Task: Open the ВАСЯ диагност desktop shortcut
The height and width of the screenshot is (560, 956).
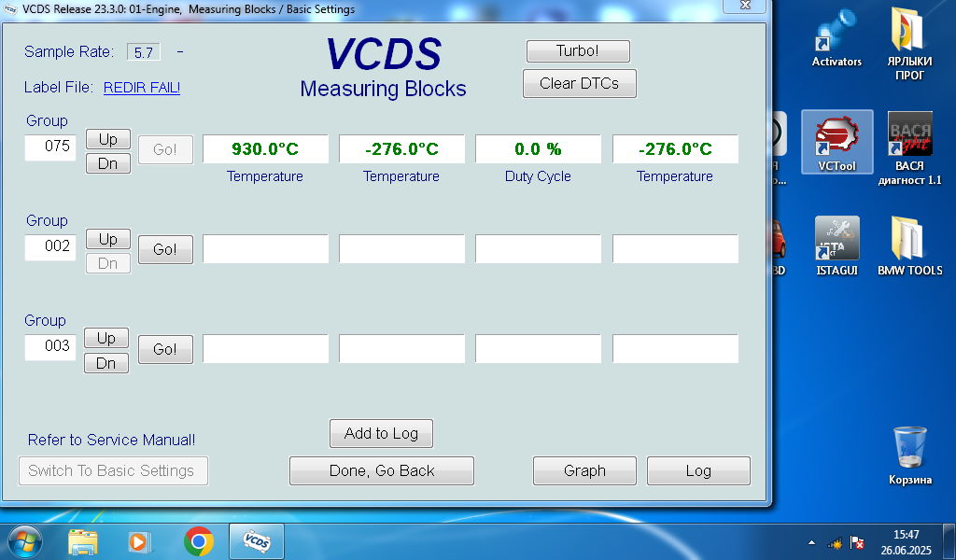Action: [x=909, y=148]
